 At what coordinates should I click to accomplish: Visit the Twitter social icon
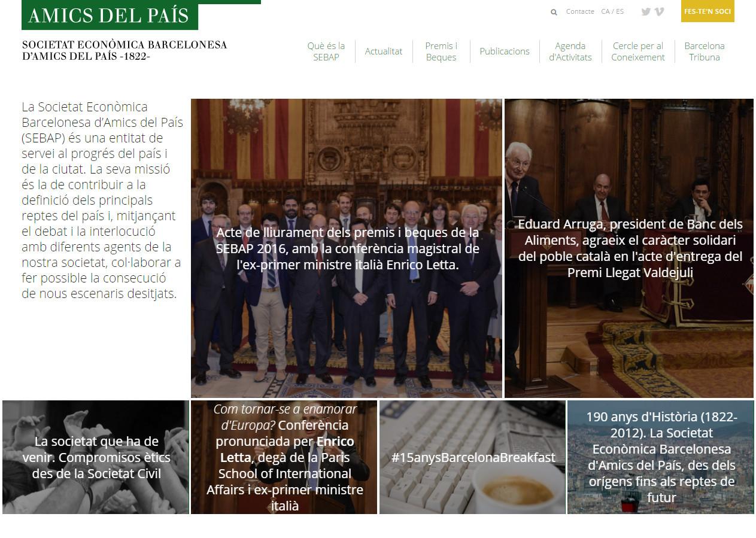coord(645,11)
